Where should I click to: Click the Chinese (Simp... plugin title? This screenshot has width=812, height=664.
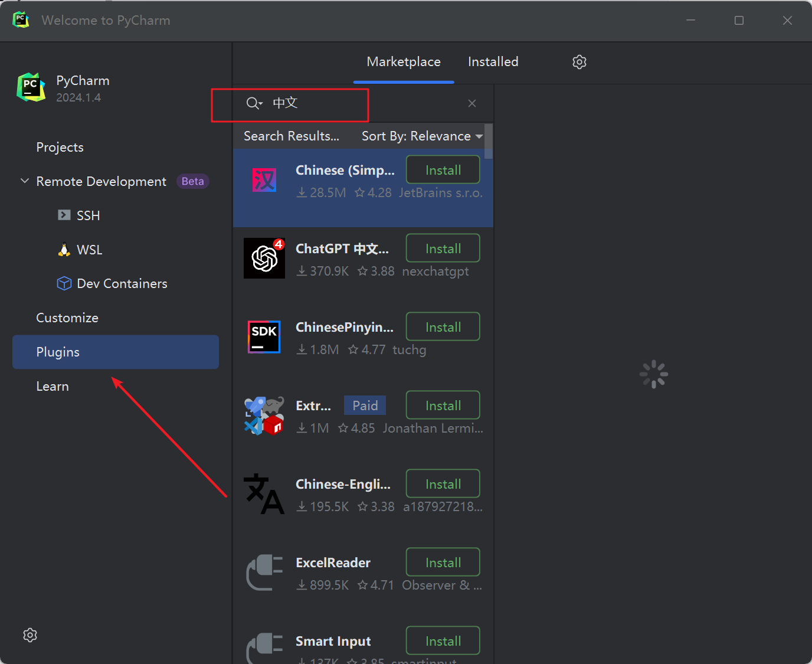click(x=345, y=171)
